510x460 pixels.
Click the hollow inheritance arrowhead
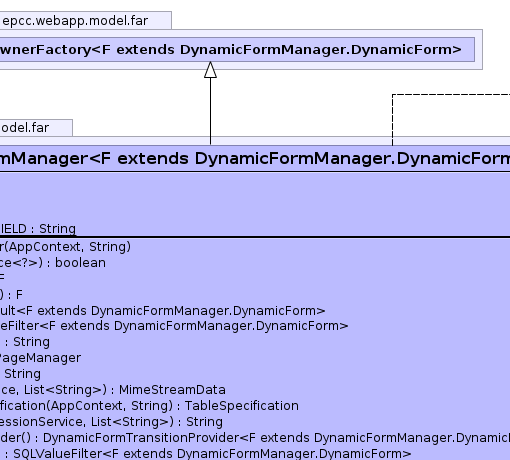click(x=210, y=70)
